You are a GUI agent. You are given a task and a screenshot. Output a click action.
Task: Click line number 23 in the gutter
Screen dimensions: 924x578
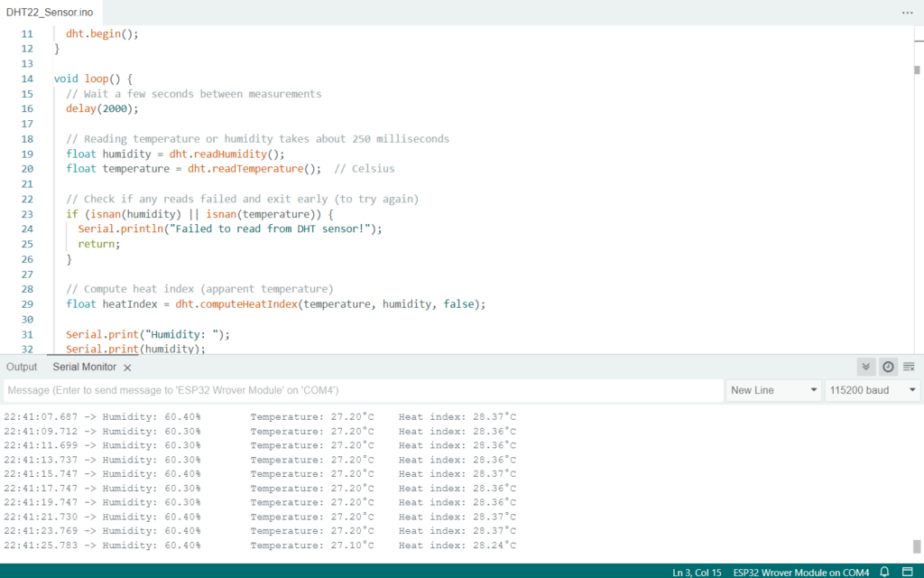[x=27, y=214]
